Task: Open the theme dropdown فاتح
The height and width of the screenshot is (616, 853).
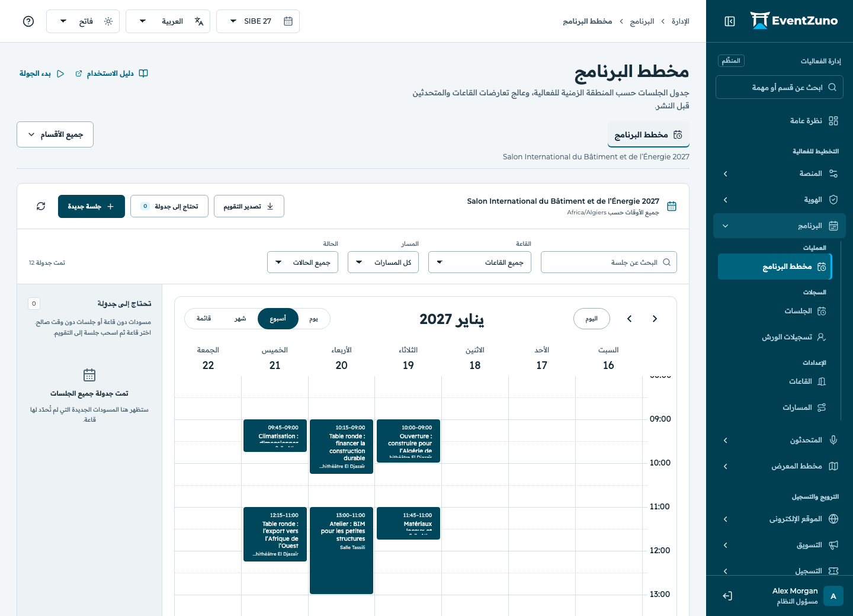Action: [x=83, y=21]
